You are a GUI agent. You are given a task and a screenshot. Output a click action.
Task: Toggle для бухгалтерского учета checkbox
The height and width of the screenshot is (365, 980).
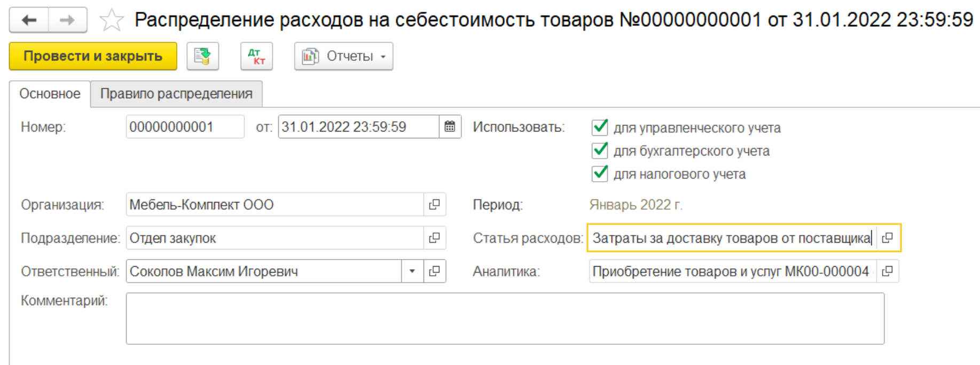pos(600,151)
